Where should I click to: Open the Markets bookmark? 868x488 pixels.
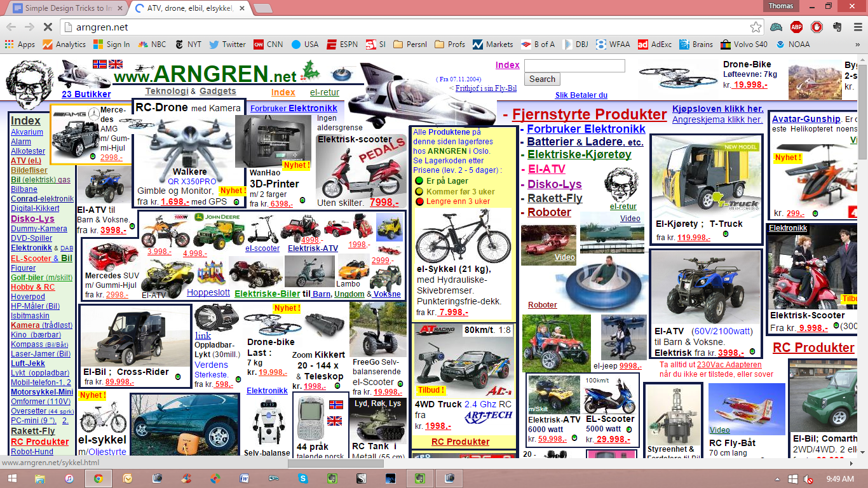pyautogui.click(x=492, y=44)
